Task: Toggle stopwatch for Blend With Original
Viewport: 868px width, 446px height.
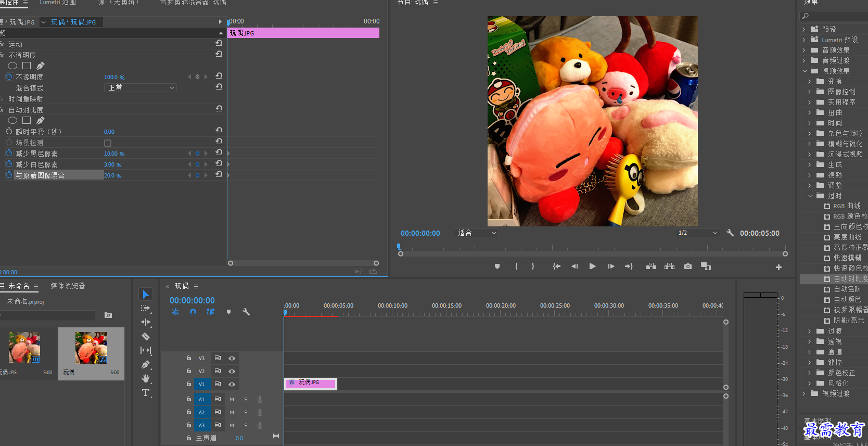Action: coord(9,175)
